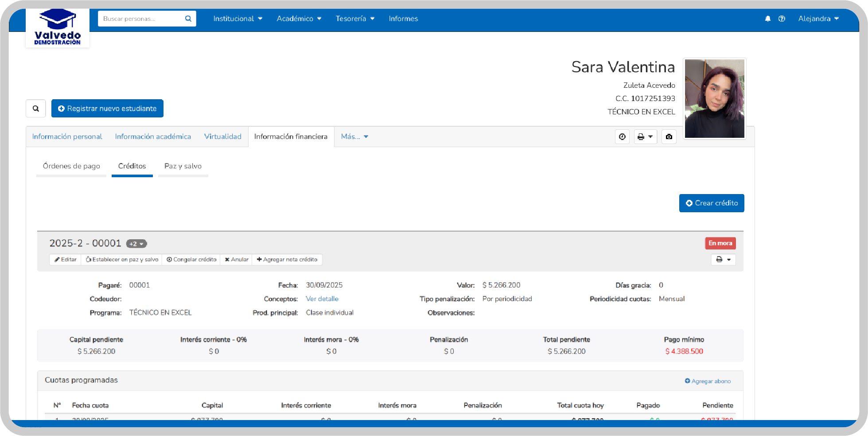Click Crear crédito button
This screenshot has height=436, width=868.
711,203
